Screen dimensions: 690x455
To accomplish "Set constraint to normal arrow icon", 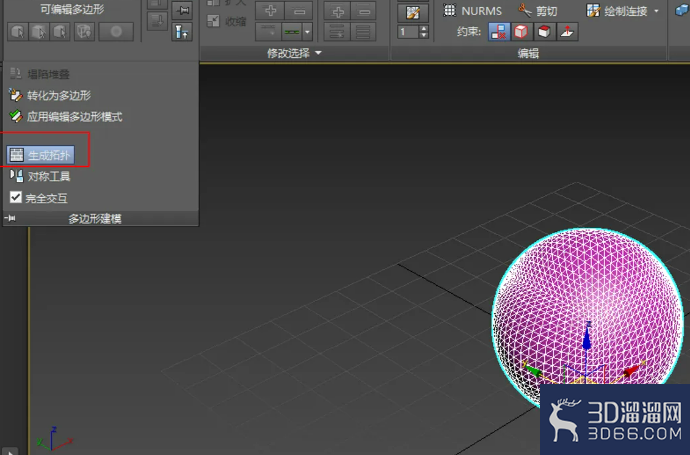I will click(567, 32).
